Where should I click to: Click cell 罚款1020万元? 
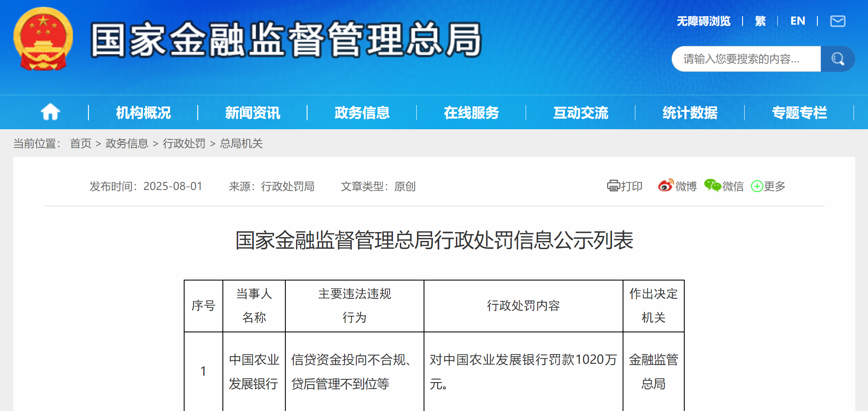coord(523,371)
